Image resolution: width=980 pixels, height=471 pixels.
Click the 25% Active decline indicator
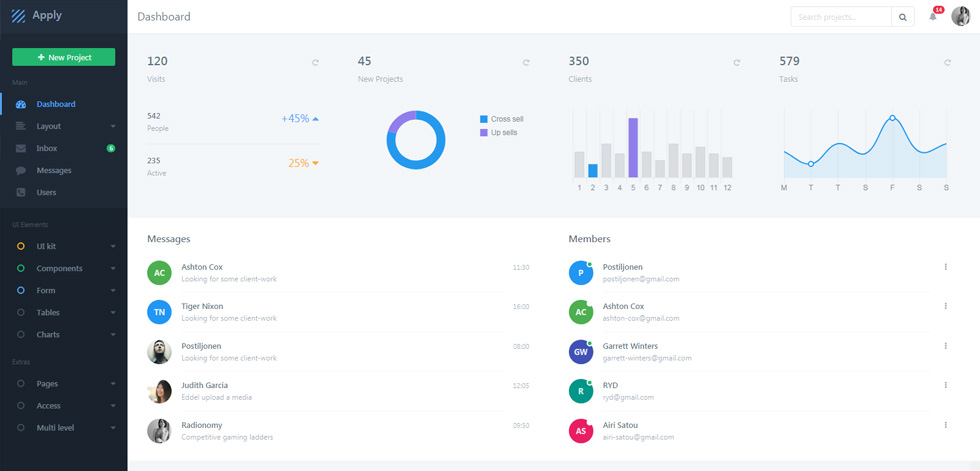pyautogui.click(x=304, y=163)
